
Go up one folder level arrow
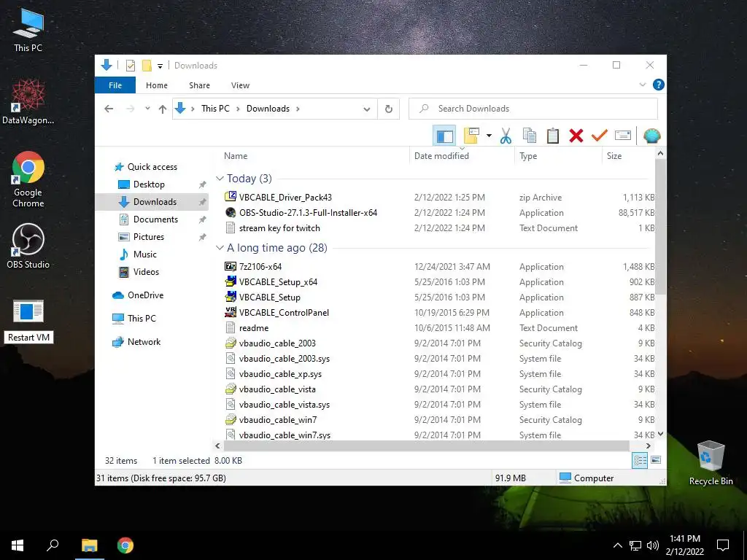click(163, 109)
